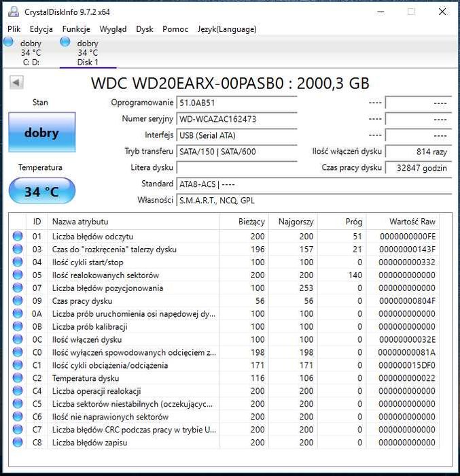
Task: Click status orb for attribute 07
Action: tap(18, 288)
